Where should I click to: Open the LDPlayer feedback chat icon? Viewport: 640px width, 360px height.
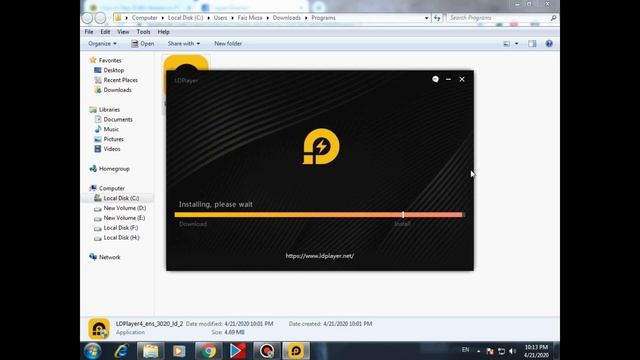tap(435, 79)
